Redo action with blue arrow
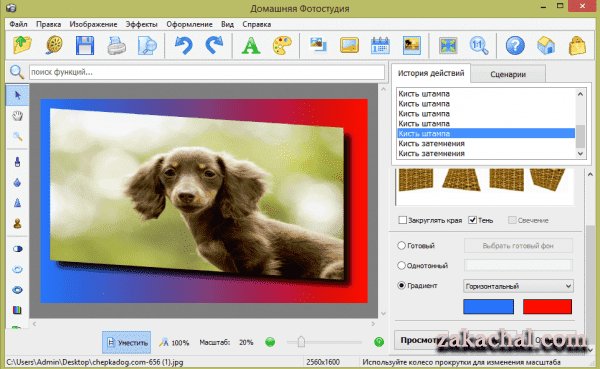Image resolution: width=600 pixels, height=369 pixels. pyautogui.click(x=214, y=45)
